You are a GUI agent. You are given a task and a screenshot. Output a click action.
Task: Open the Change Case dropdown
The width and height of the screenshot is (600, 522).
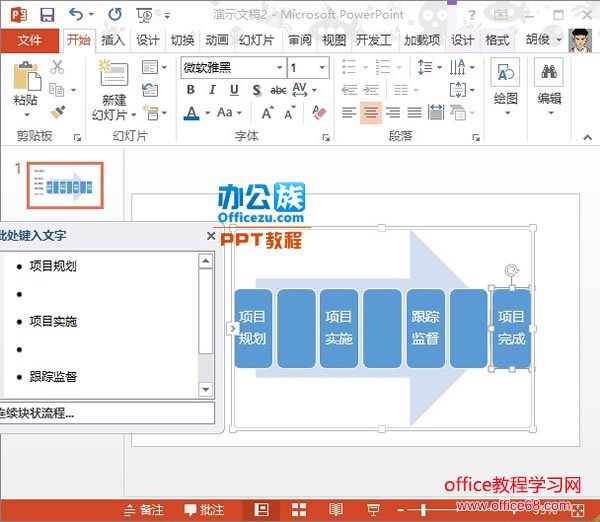click(x=230, y=113)
